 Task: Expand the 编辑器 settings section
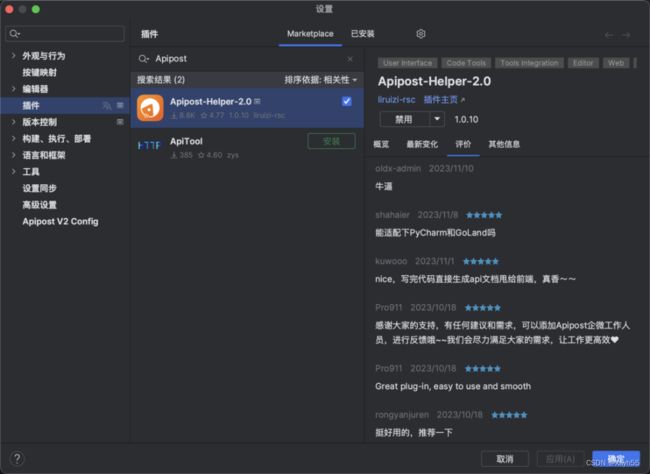tap(13, 89)
